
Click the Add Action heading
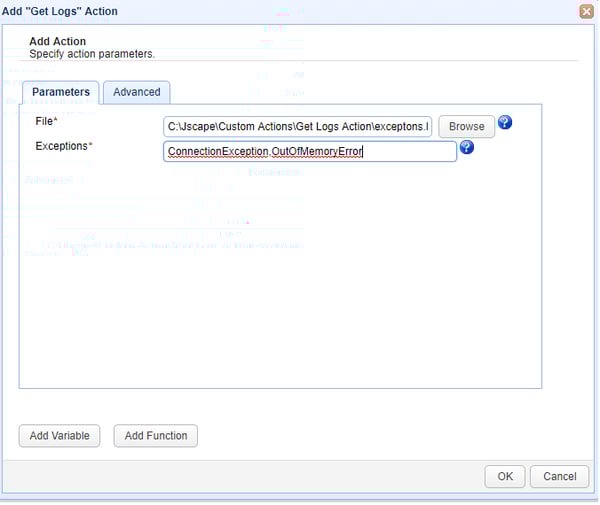57,41
